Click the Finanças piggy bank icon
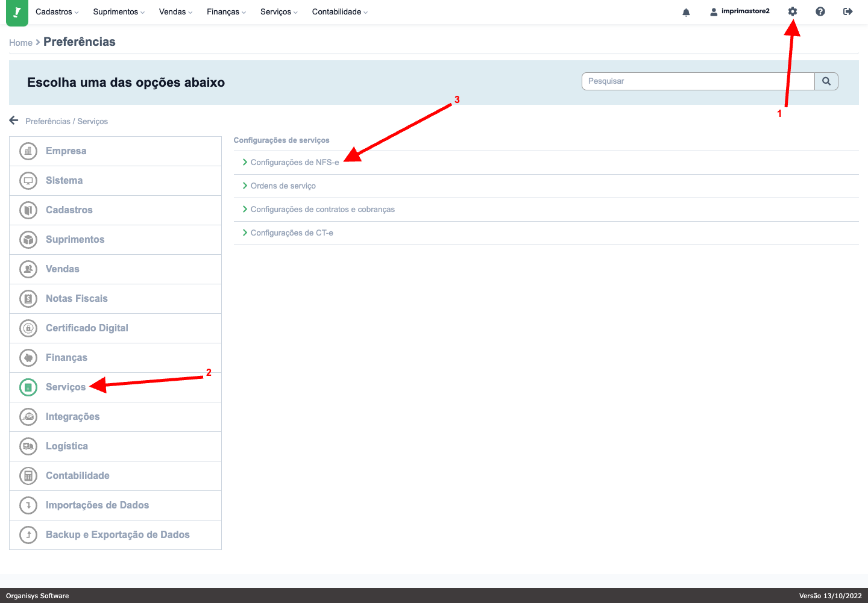868x603 pixels. click(28, 357)
